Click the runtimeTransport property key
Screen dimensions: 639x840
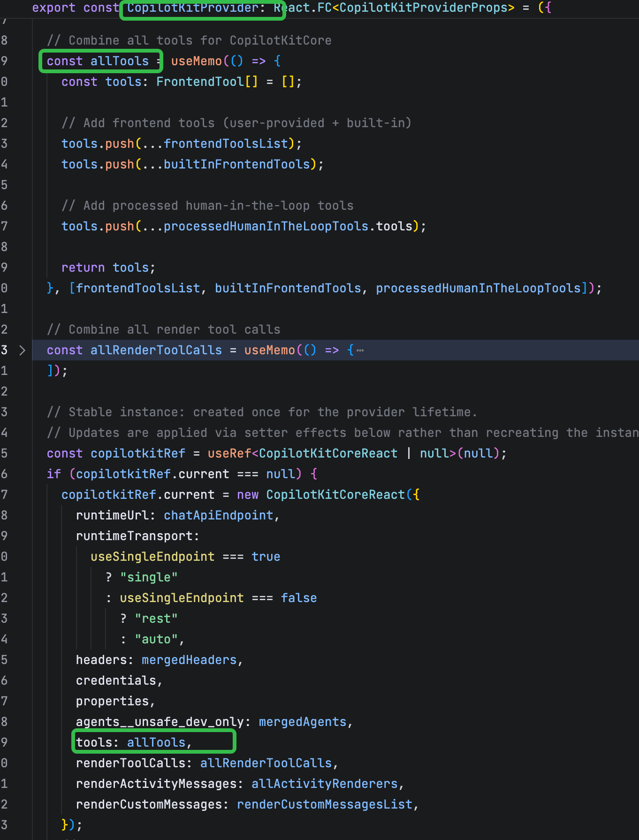tap(134, 536)
